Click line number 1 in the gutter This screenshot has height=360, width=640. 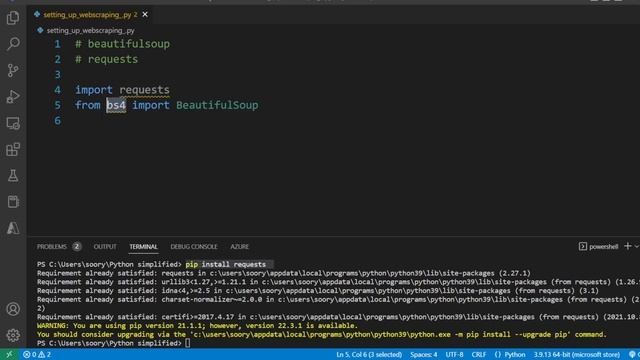pyautogui.click(x=58, y=44)
